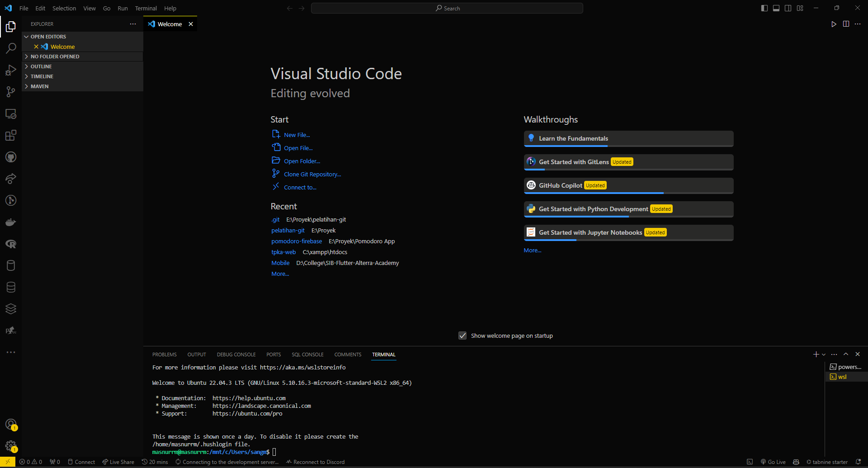Image resolution: width=868 pixels, height=468 pixels.
Task: Open the Manage gear icon
Action: point(11,446)
